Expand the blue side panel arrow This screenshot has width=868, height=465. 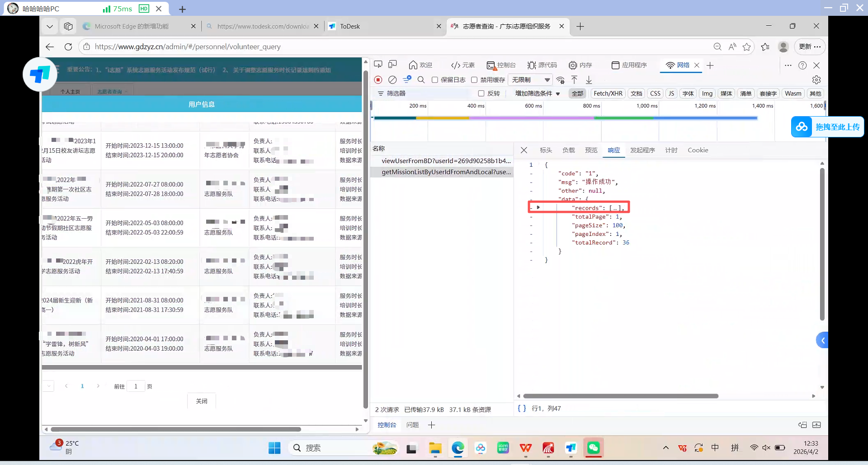822,340
